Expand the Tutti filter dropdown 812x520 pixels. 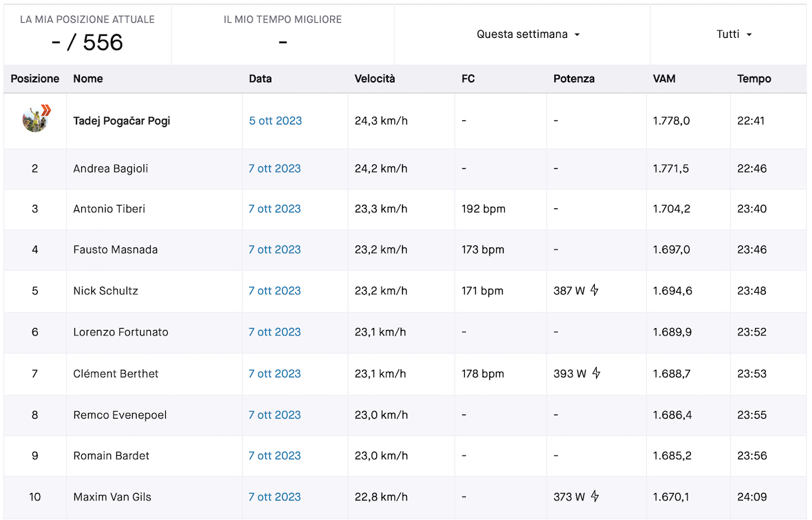click(734, 34)
